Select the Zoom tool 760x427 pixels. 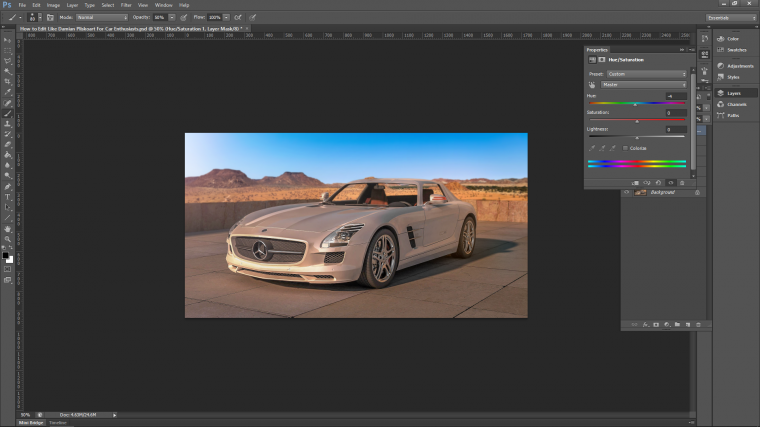tap(7, 239)
